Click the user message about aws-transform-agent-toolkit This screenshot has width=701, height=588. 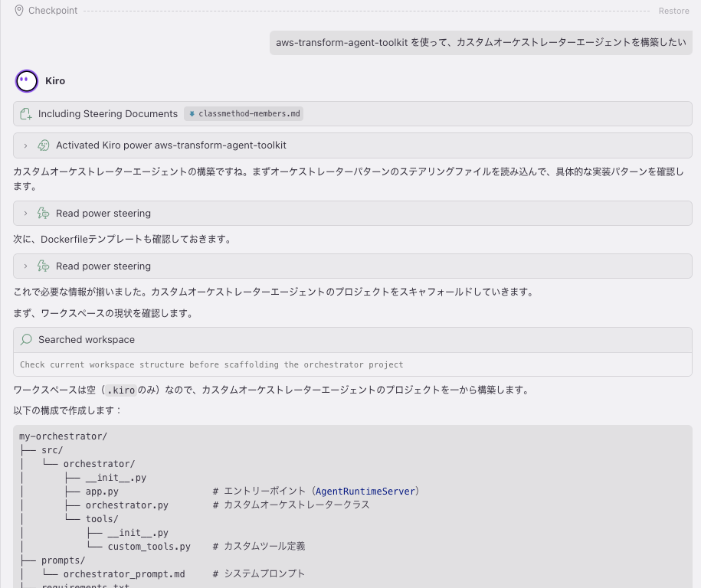(480, 42)
